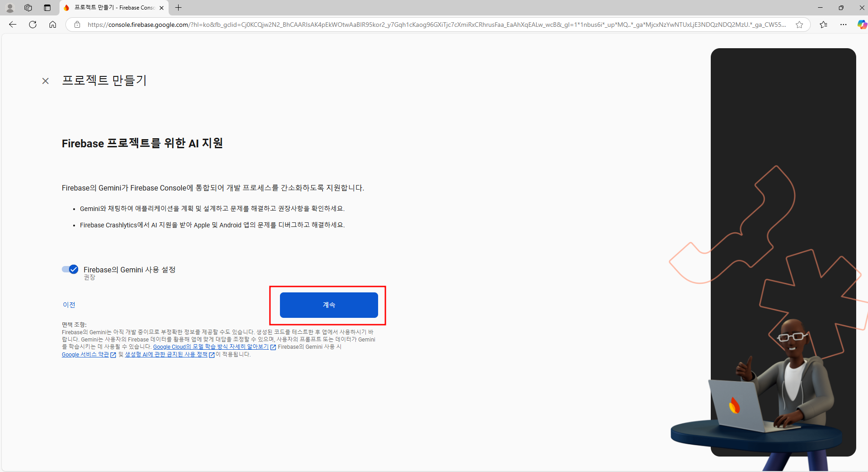Close the project creation dialog with X
This screenshot has height=472, width=868.
click(45, 81)
